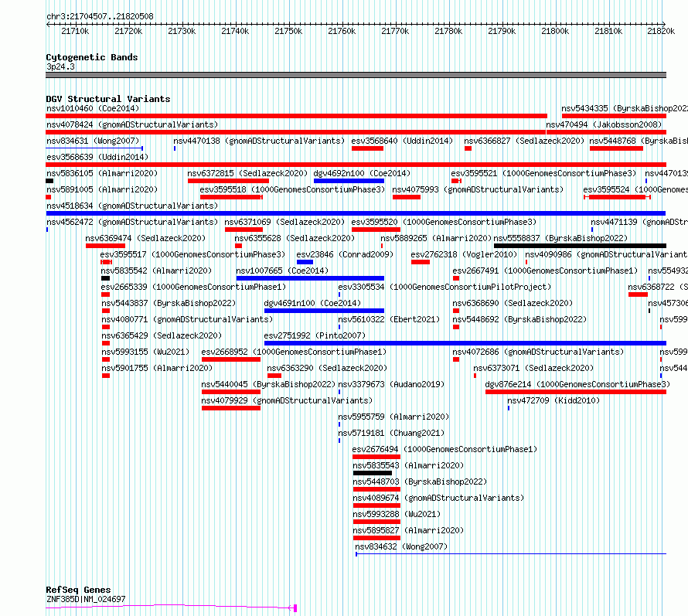Select esv3595520 1000Genomes Phase3 label
This screenshot has width=688, height=616.
click(444, 222)
